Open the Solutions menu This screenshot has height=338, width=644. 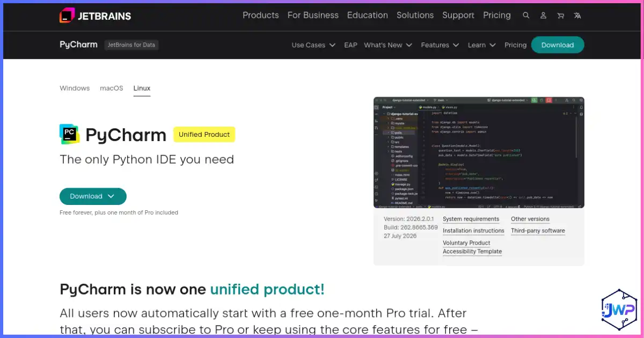point(415,15)
